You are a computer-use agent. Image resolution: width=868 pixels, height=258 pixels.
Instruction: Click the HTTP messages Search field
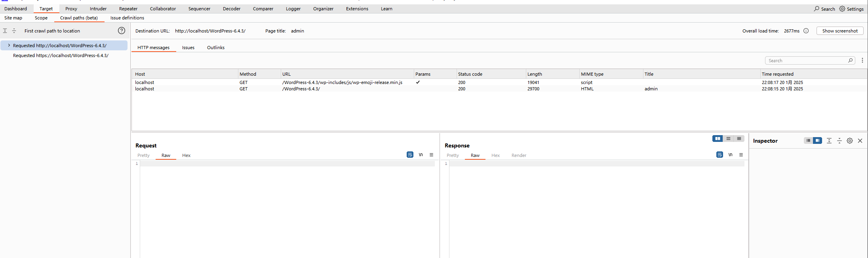[806, 61]
